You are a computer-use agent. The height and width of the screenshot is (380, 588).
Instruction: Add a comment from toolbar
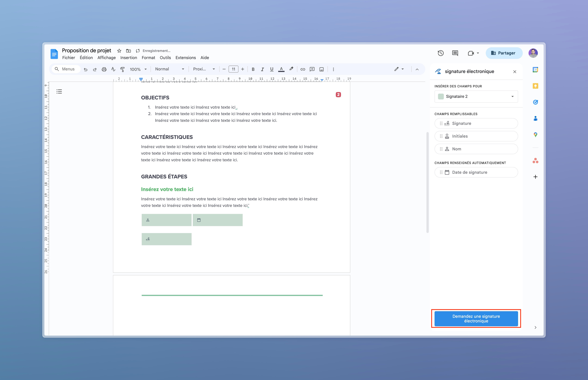click(312, 69)
